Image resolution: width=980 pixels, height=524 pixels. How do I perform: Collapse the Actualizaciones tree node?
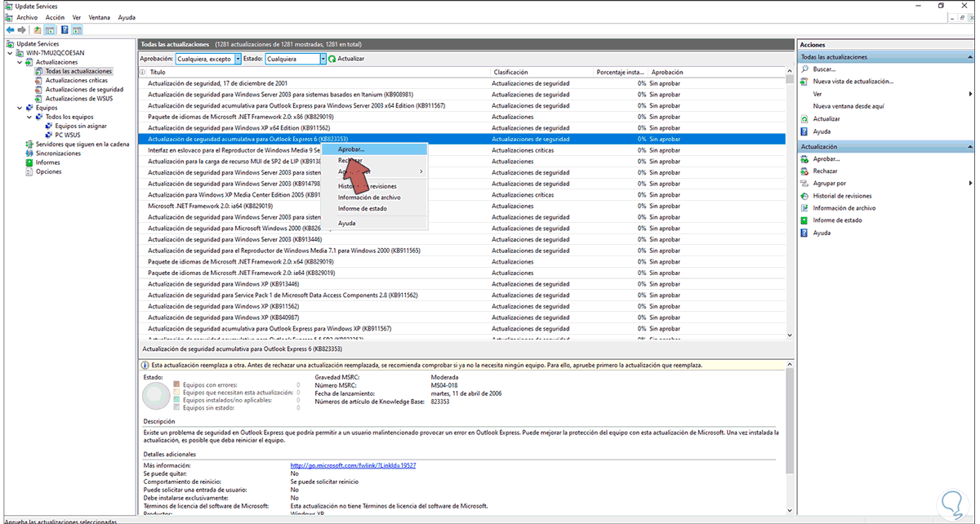[x=20, y=62]
